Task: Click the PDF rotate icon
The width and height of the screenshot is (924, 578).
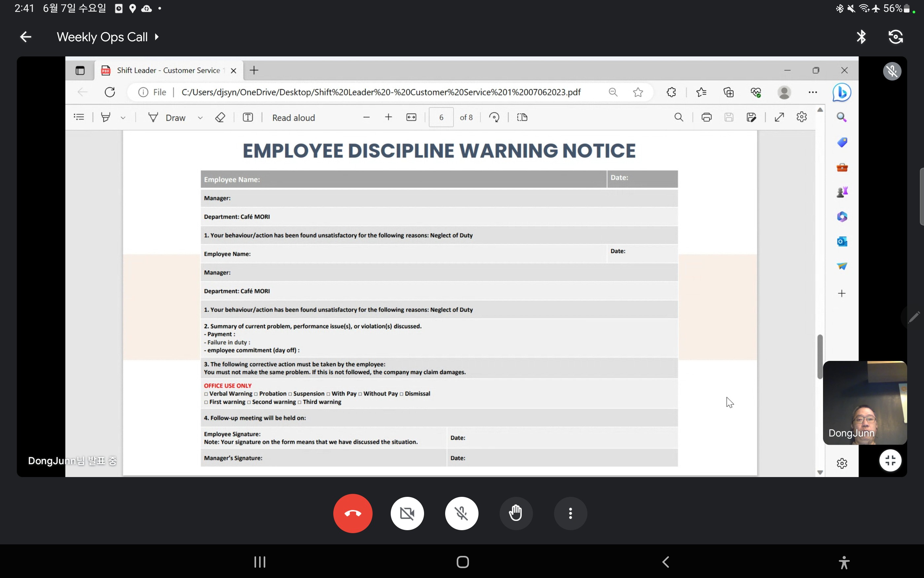Action: pos(494,117)
